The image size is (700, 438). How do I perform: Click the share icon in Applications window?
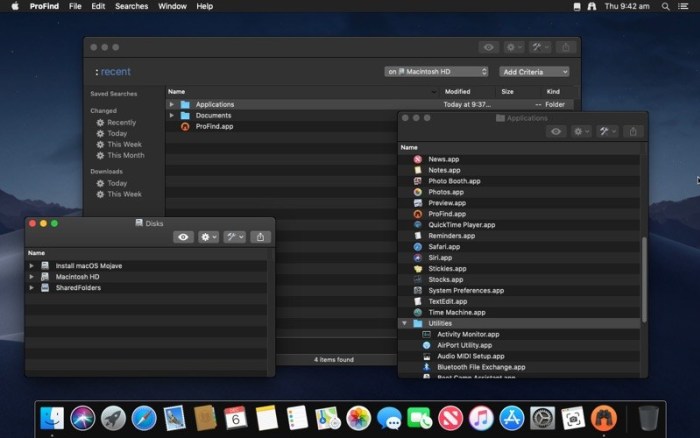[x=633, y=131]
